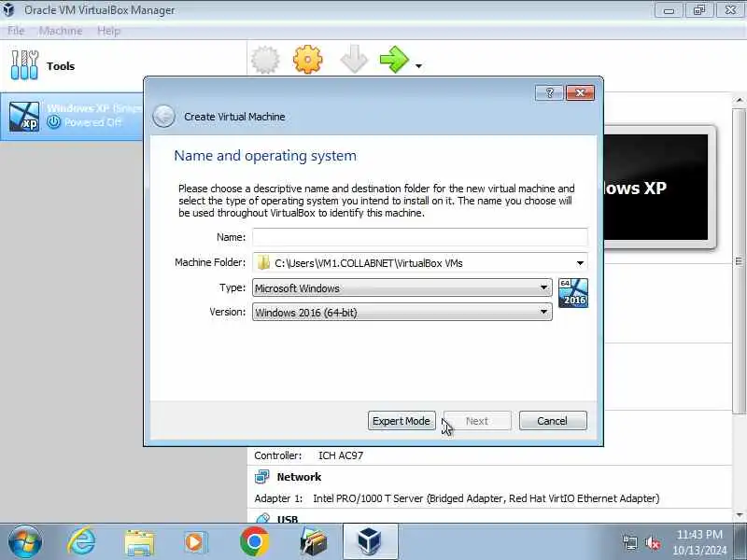
Task: Click the muted volume tray icon
Action: coord(652,543)
